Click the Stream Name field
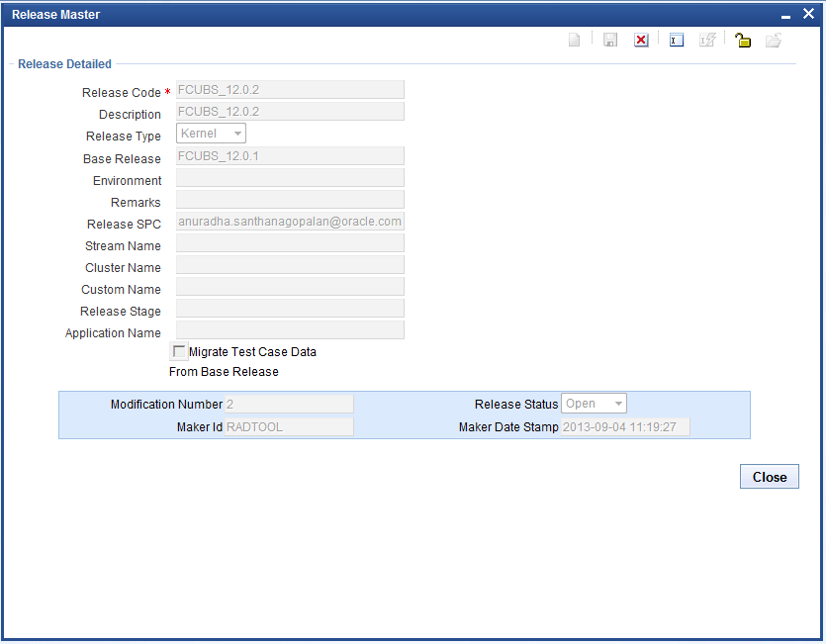Screen dimensions: 826x644 tap(290, 243)
